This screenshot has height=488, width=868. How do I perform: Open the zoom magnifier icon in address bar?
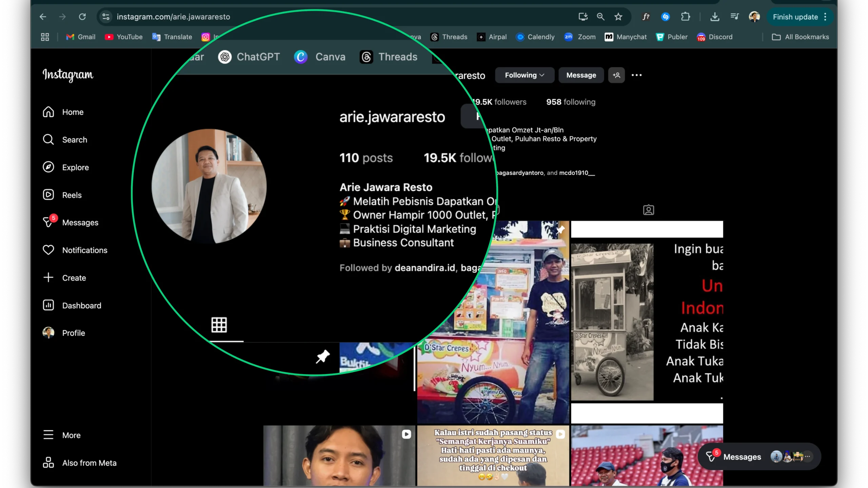point(600,17)
